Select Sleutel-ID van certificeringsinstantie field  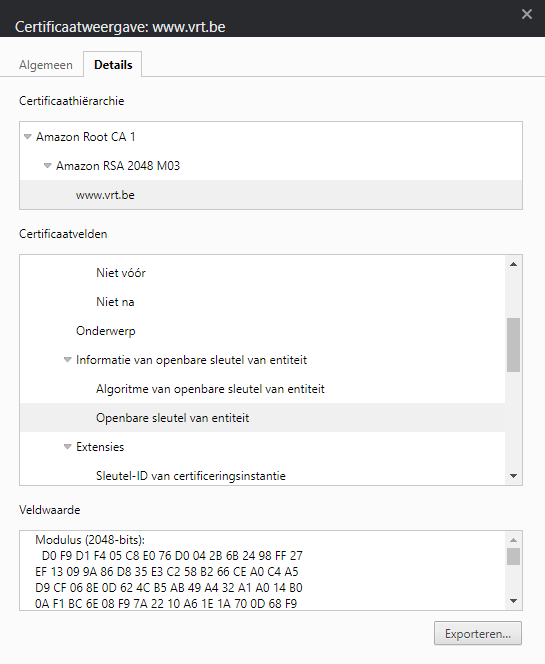(263, 476)
